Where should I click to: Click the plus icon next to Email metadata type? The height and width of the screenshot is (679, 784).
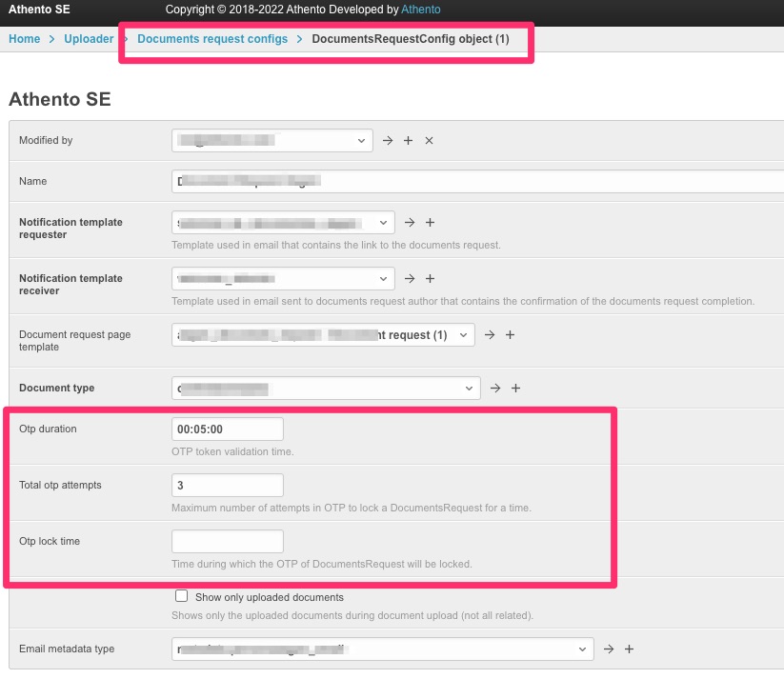(x=629, y=649)
